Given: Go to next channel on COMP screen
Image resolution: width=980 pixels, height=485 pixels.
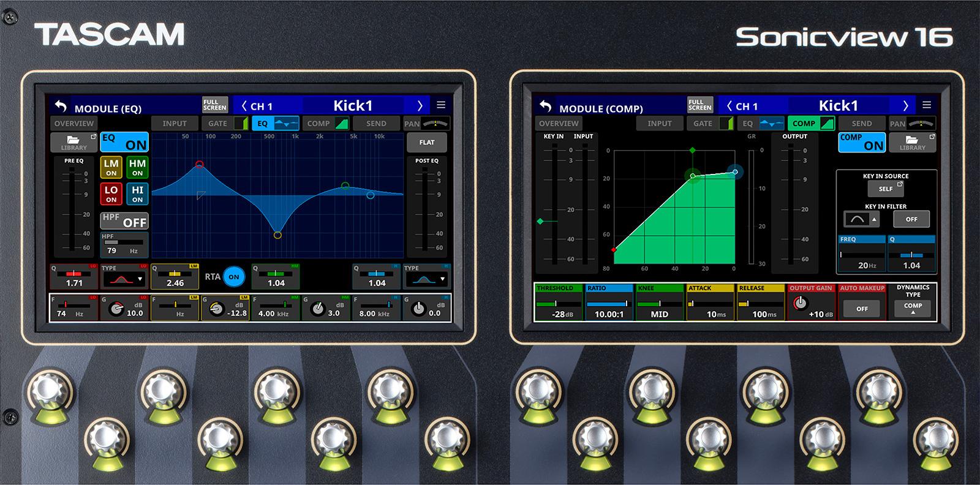Looking at the screenshot, I should (905, 105).
